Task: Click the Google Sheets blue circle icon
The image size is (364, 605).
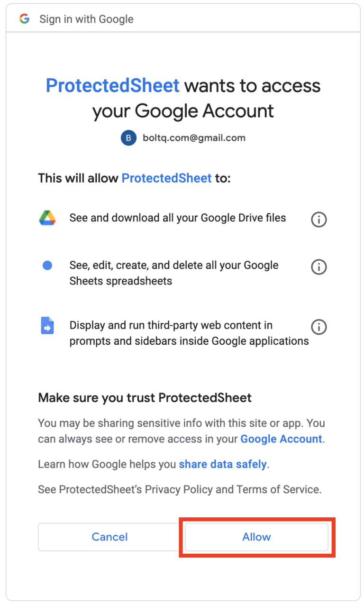Action: (x=47, y=265)
